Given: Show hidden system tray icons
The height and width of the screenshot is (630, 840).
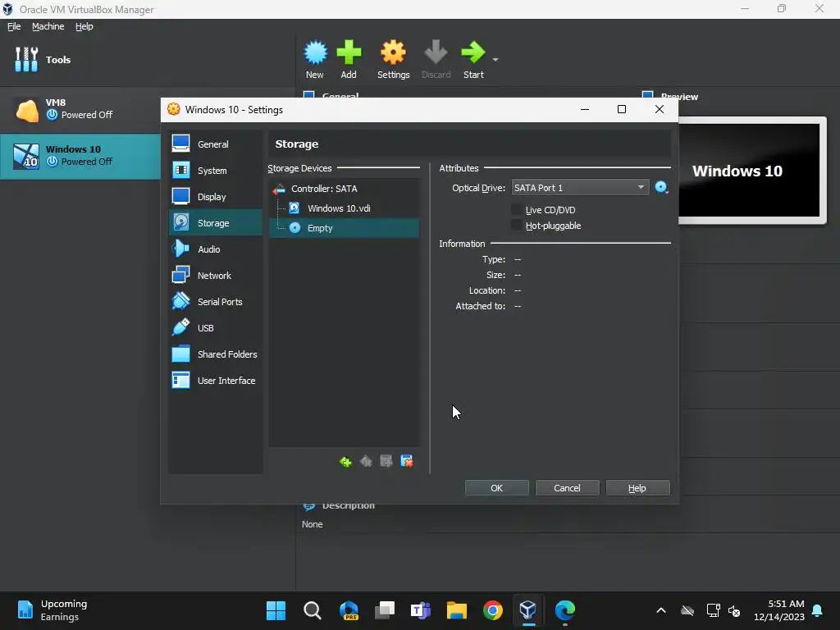Looking at the screenshot, I should [x=661, y=610].
